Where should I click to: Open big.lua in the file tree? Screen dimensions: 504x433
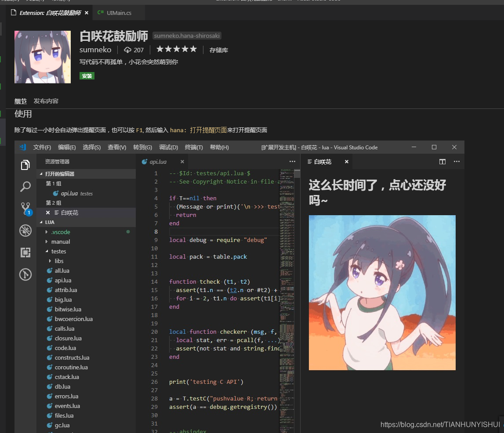(x=86, y=299)
